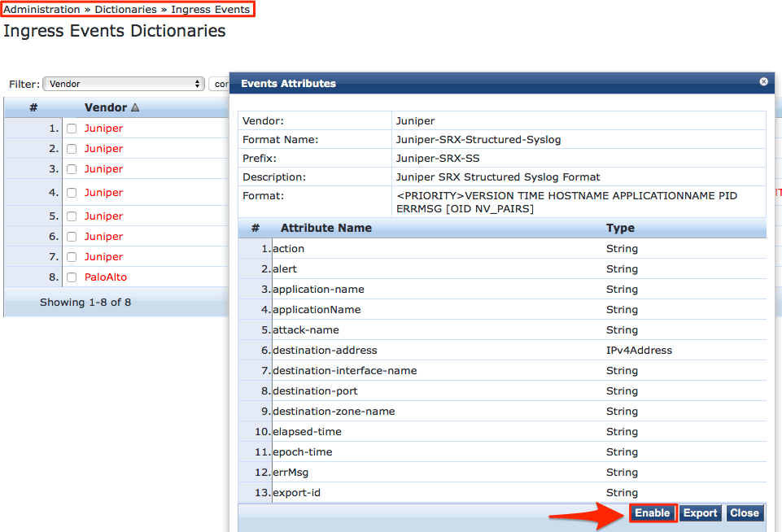Select the 'destination-port' attribute
Image resolution: width=782 pixels, height=532 pixels.
[x=502, y=391]
